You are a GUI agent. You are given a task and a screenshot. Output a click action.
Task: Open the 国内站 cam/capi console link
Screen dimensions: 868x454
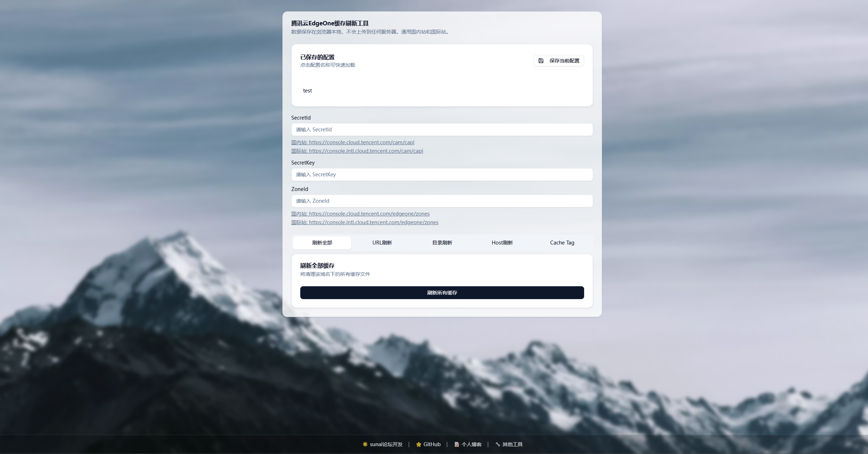click(353, 142)
